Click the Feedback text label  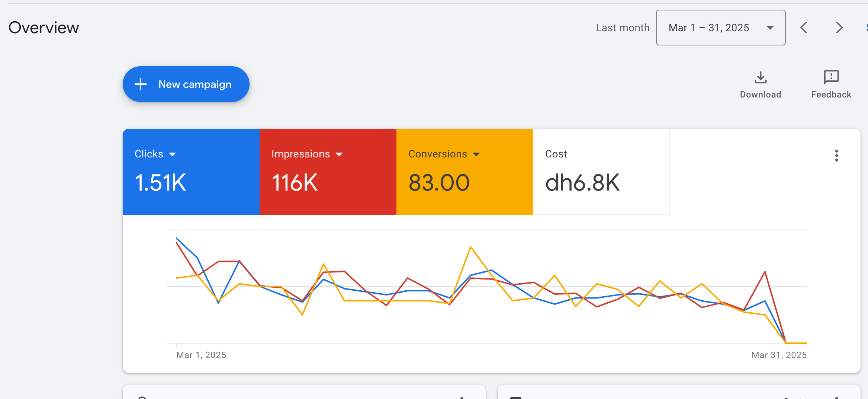[x=831, y=95]
